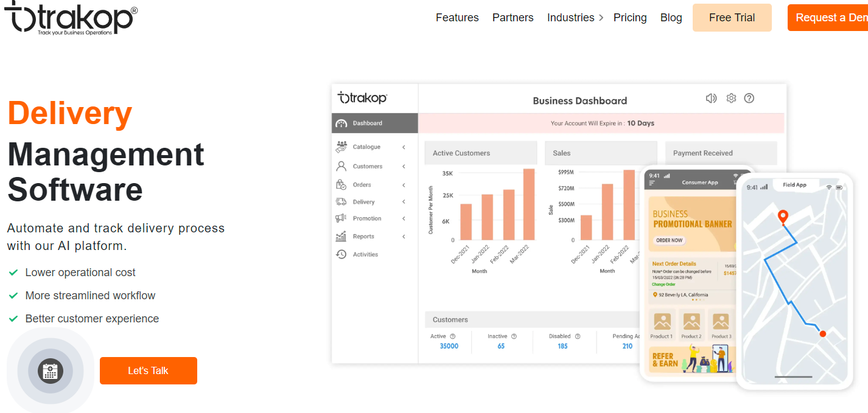
Task: Expand the Catalogue sidebar chevron
Action: pyautogui.click(x=404, y=147)
